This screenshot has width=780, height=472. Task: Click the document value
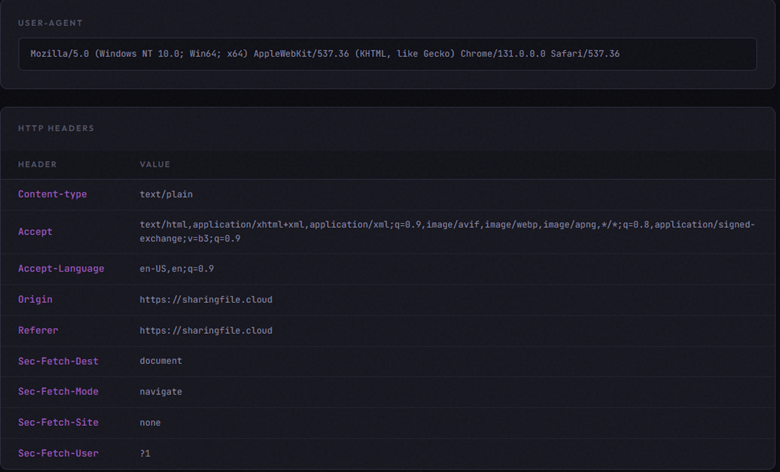pyautogui.click(x=161, y=361)
